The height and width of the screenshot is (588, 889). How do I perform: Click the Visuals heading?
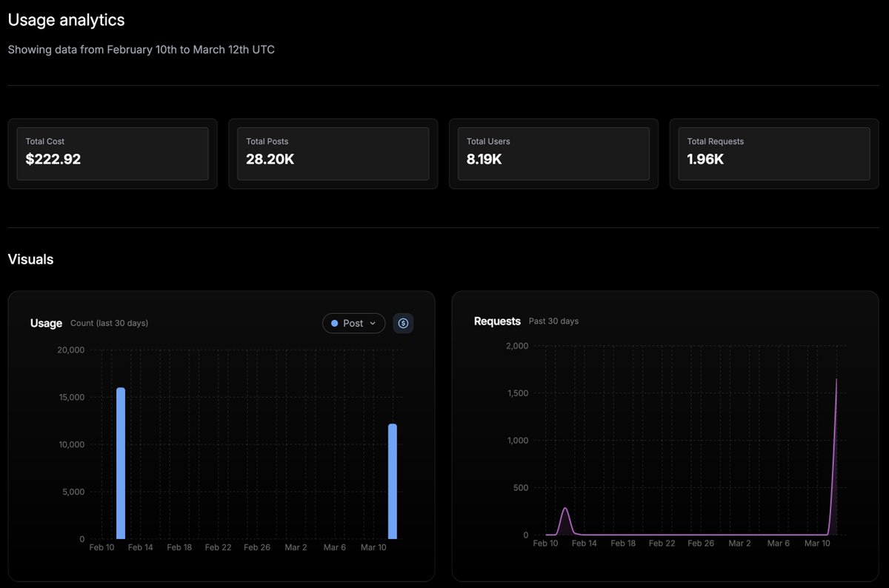pyautogui.click(x=30, y=259)
